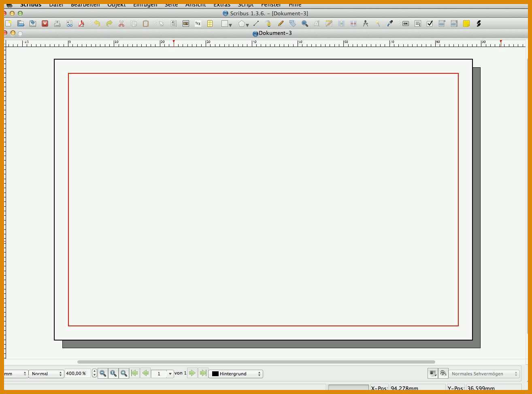Screen dimensions: 532x394
Task: Paste with clipboard icon
Action: click(x=146, y=24)
